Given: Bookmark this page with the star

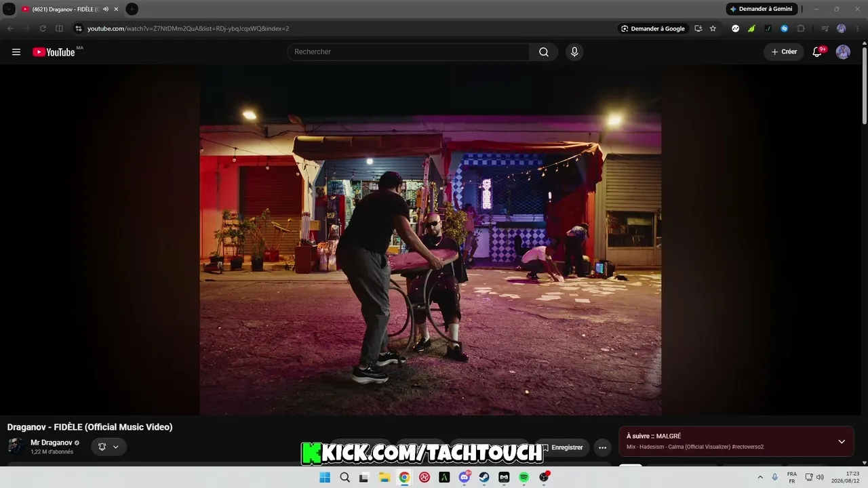Looking at the screenshot, I should click(713, 28).
